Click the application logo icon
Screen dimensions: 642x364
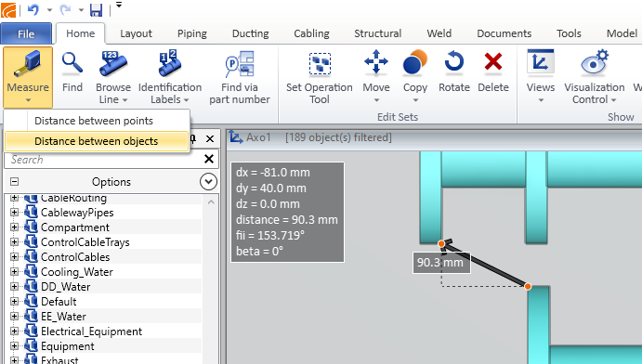(8, 10)
